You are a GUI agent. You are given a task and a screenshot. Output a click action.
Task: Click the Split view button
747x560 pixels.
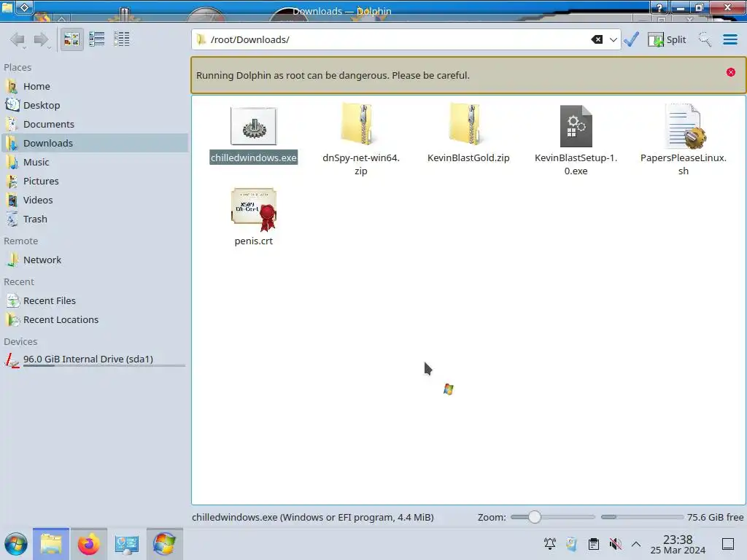click(x=667, y=39)
